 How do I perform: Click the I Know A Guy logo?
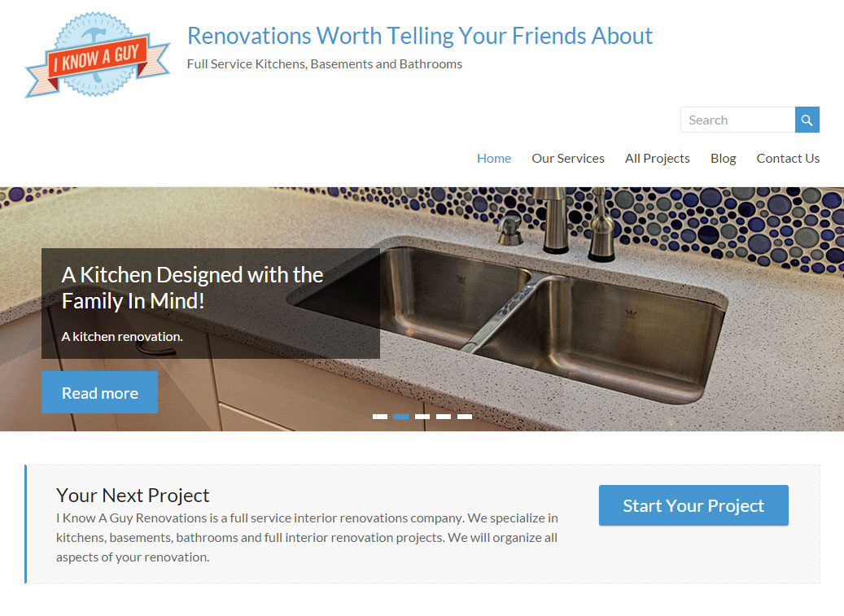(98, 55)
